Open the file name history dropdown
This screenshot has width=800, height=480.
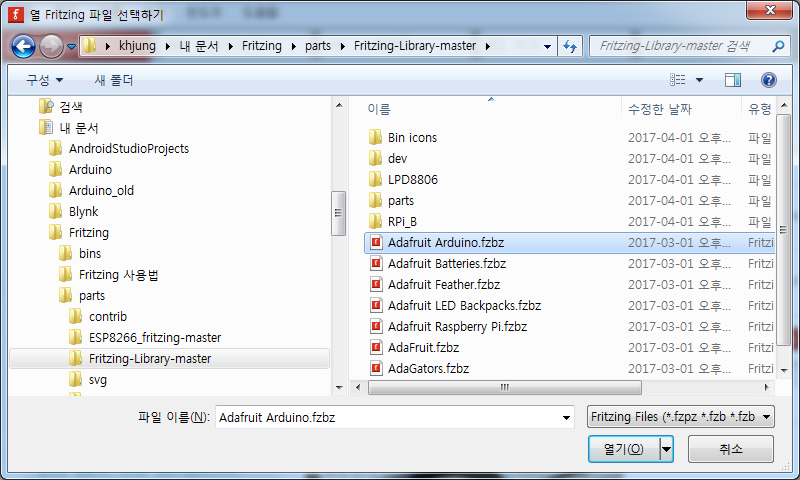pos(566,417)
